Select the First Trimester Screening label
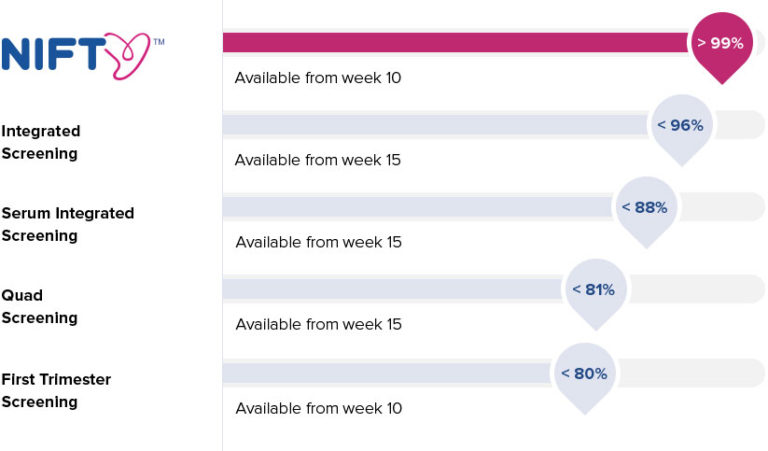768x451 pixels. point(56,390)
